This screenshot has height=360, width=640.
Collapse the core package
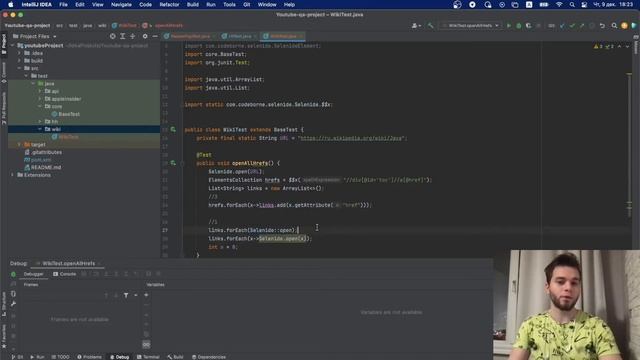40,106
